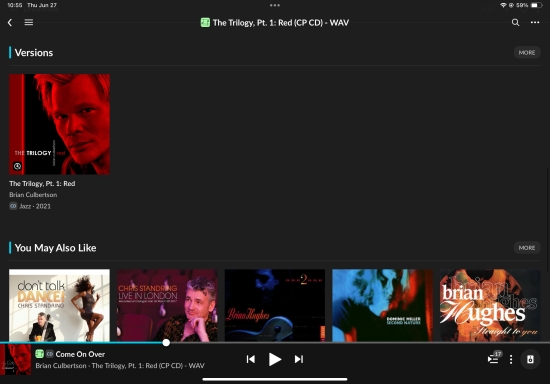The width and height of the screenshot is (550, 384).
Task: Open the audio output speaker zone button
Action: pos(530,359)
